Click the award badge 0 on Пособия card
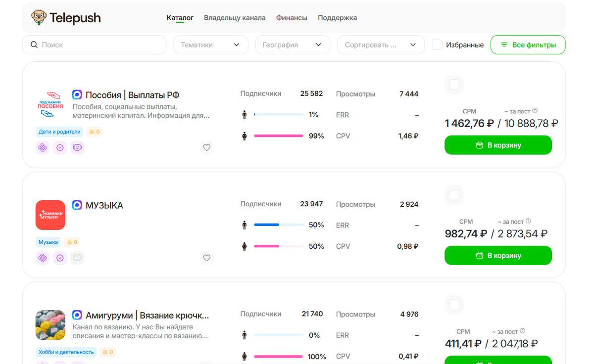Viewport: 594px width, 364px height. (x=95, y=132)
